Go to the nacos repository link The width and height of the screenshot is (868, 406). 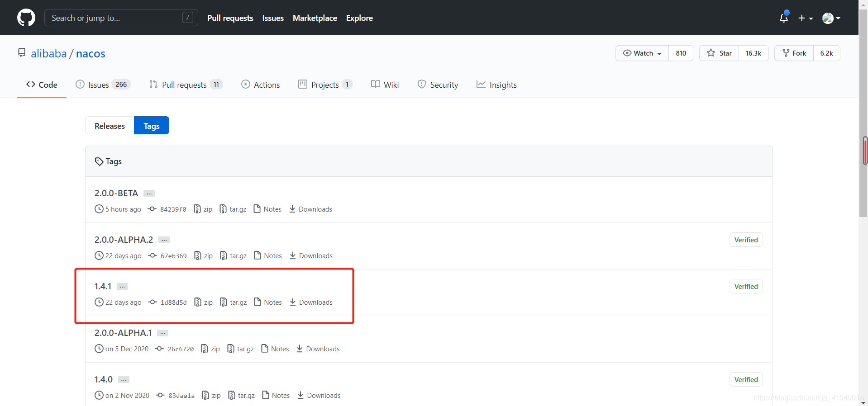tap(91, 54)
